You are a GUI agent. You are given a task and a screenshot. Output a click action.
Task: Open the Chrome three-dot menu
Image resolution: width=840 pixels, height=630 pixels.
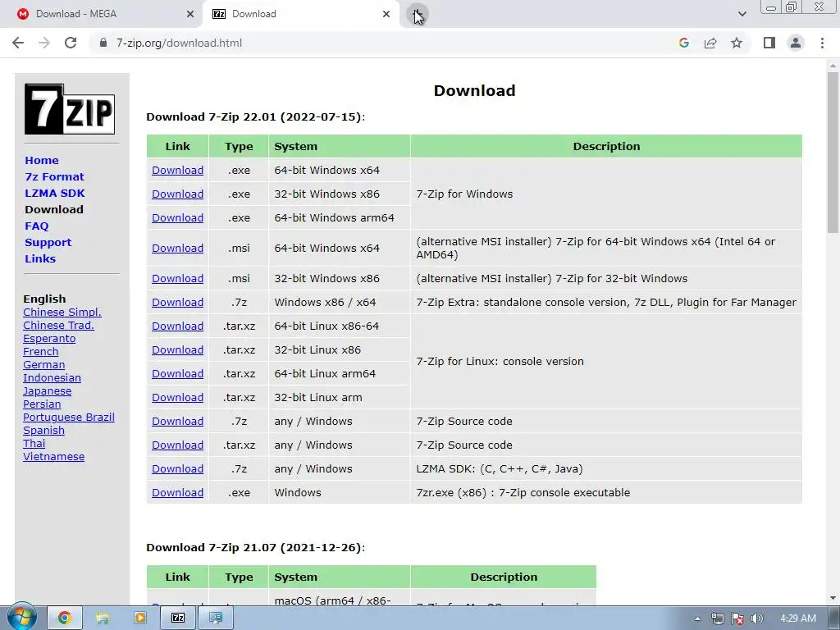tap(822, 43)
